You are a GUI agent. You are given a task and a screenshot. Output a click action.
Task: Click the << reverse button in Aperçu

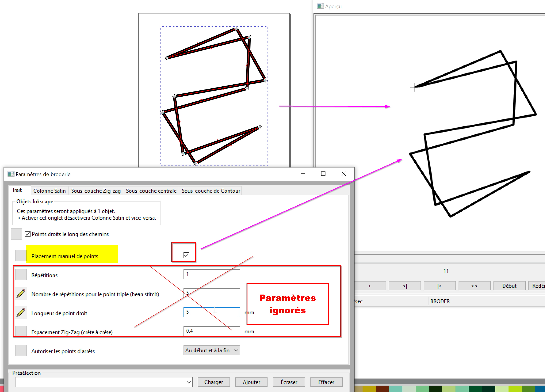click(x=474, y=286)
